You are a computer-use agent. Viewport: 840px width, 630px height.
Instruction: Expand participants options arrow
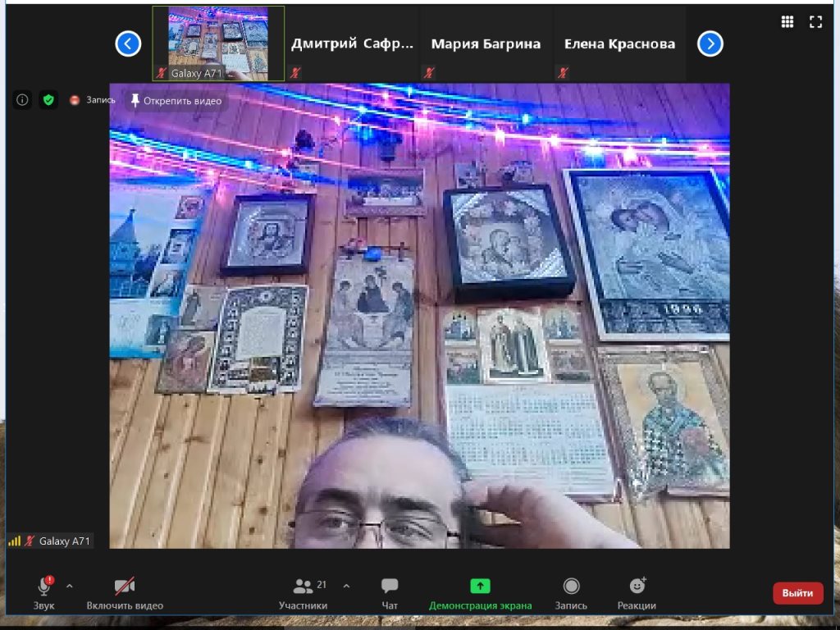pyautogui.click(x=347, y=586)
